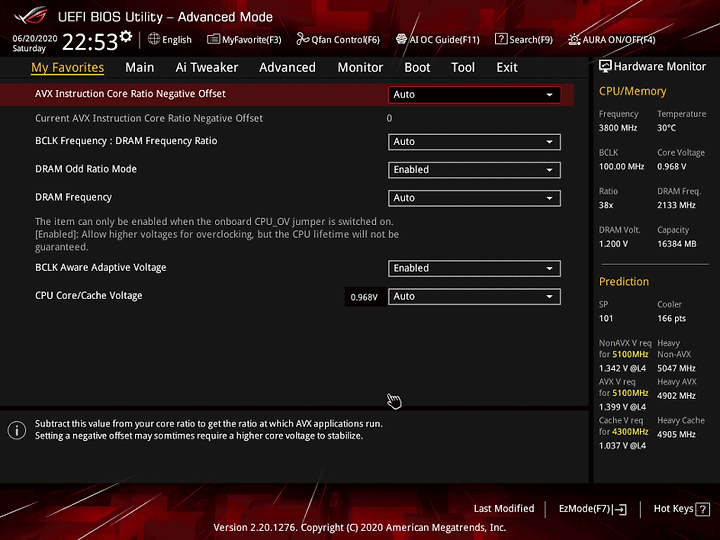Viewport: 720px width, 540px height.
Task: Open the DRAM Frequency dropdown
Action: (474, 198)
